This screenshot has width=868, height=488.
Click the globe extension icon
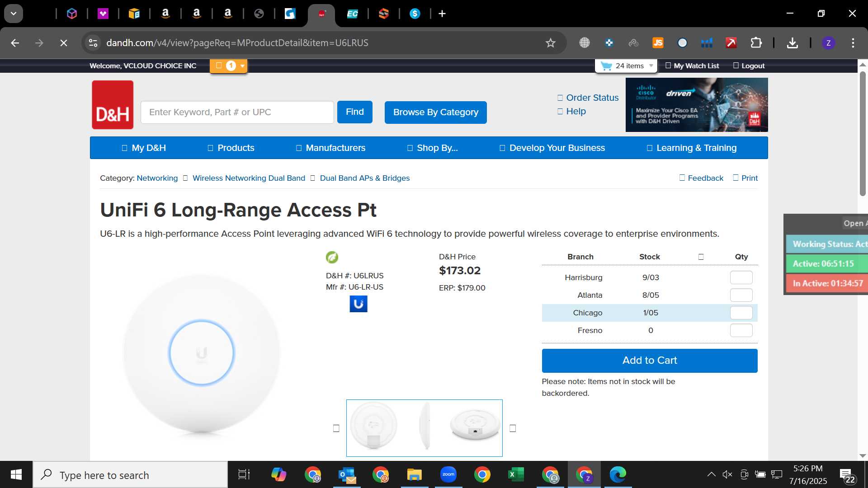tap(585, 43)
